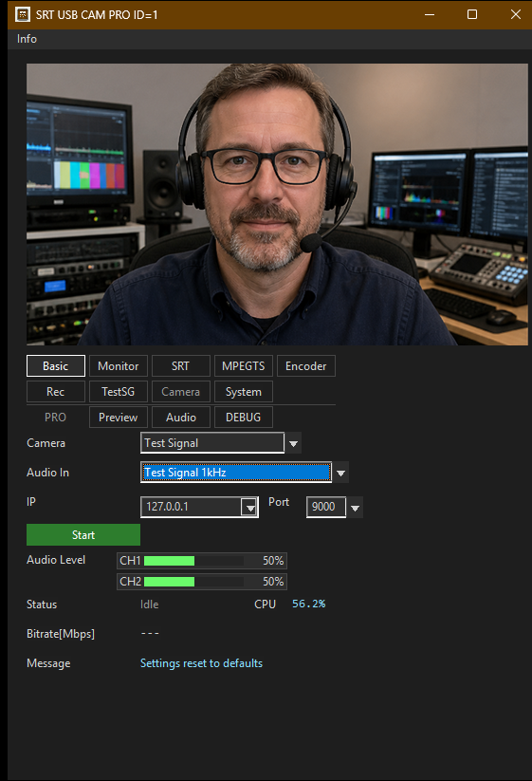Image resolution: width=532 pixels, height=781 pixels.
Task: Select the Camera tab
Action: click(180, 392)
